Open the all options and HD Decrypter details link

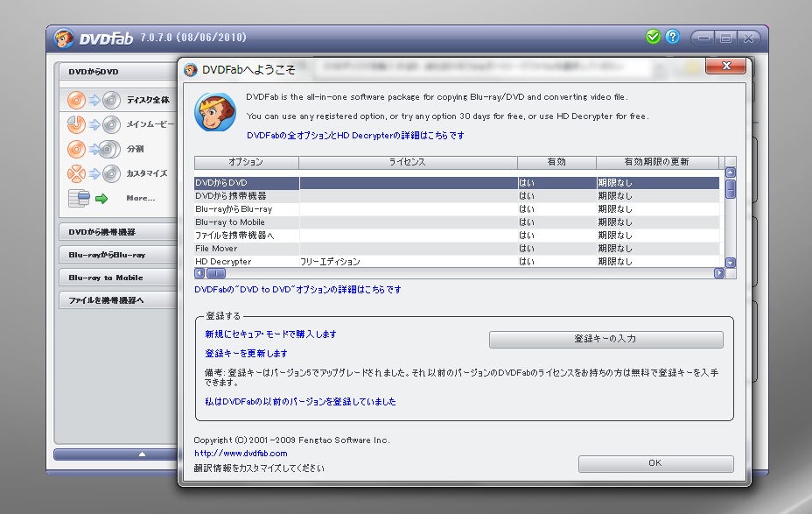tap(355, 136)
